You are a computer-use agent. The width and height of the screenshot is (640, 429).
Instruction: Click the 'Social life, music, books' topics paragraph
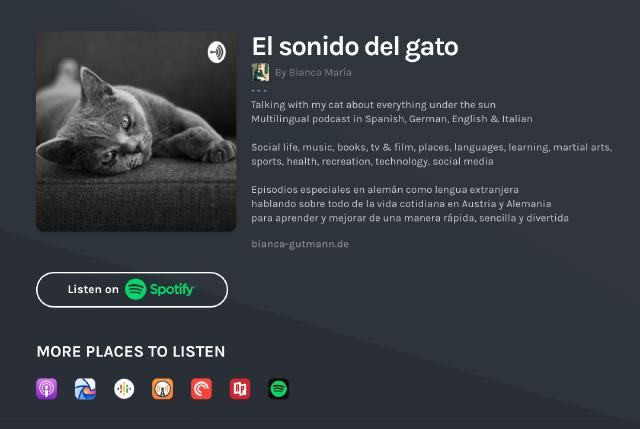click(x=432, y=154)
